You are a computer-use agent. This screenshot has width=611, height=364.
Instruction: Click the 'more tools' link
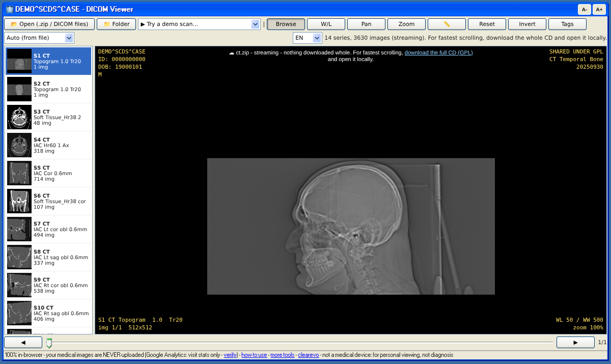coord(283,355)
